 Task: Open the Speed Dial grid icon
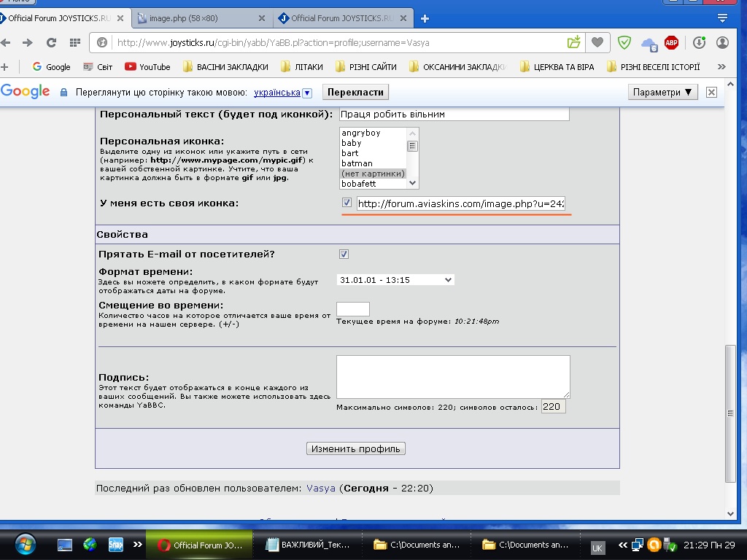pyautogui.click(x=75, y=43)
